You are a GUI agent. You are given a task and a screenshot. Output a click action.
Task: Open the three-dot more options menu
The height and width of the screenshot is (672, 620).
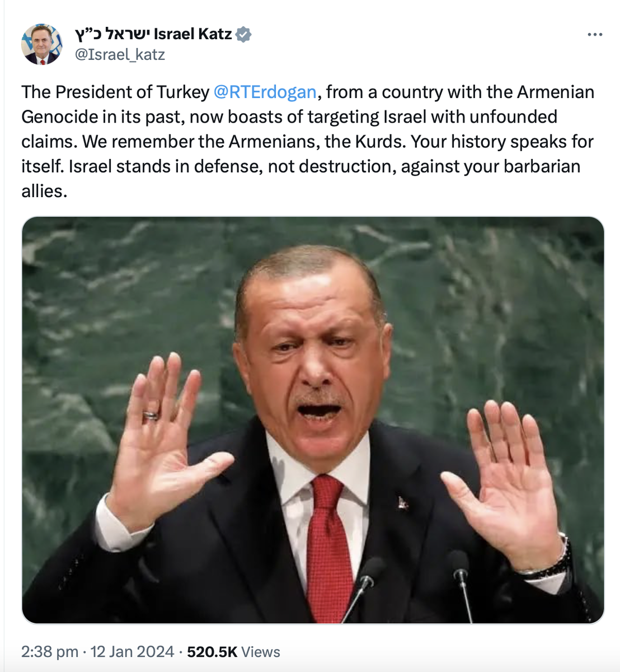[x=595, y=35]
